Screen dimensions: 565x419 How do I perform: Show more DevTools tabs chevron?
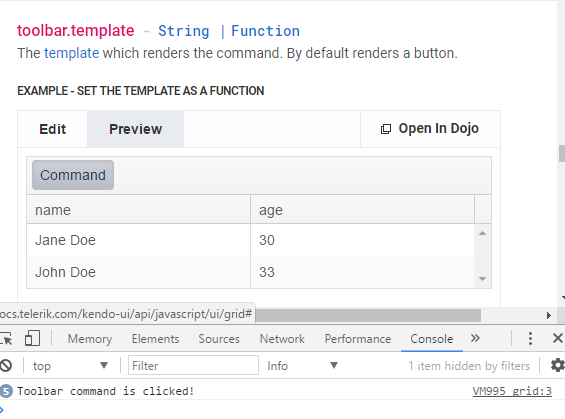(x=475, y=338)
